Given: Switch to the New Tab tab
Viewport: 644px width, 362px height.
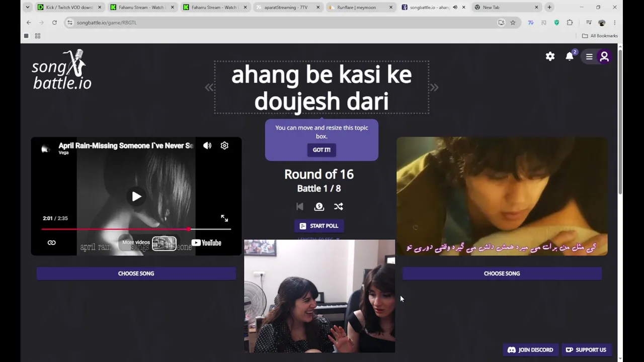Looking at the screenshot, I should (506, 8).
